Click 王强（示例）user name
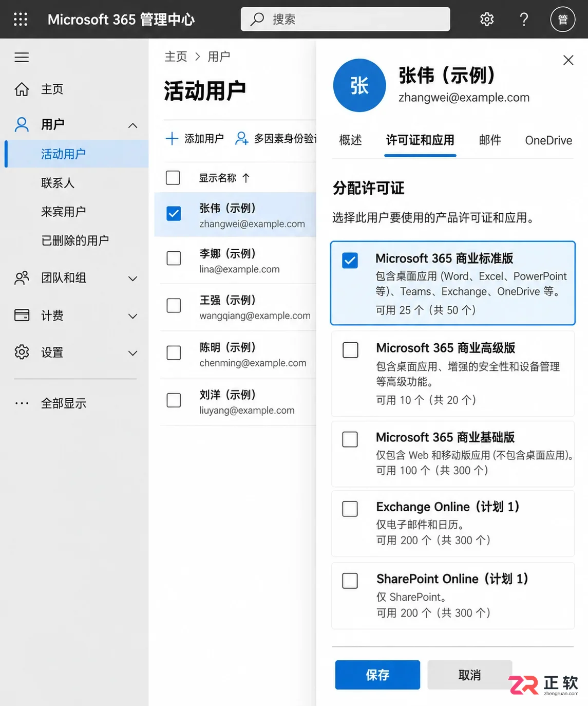The height and width of the screenshot is (706, 588). (227, 300)
